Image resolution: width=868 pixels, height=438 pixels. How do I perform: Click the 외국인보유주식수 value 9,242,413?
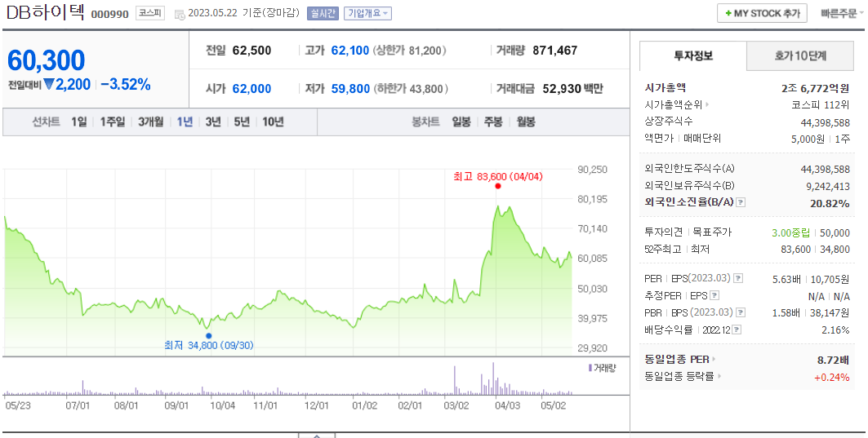828,186
